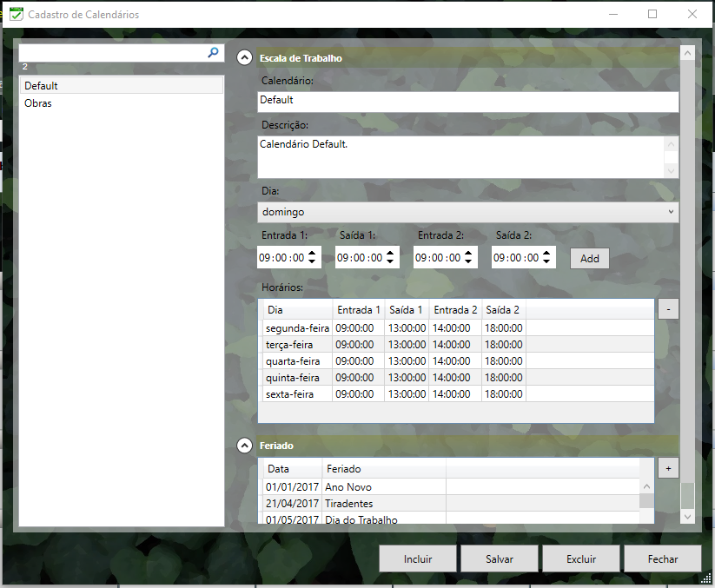
Task: Increase the Entrada 2 time value
Action: coord(469,253)
